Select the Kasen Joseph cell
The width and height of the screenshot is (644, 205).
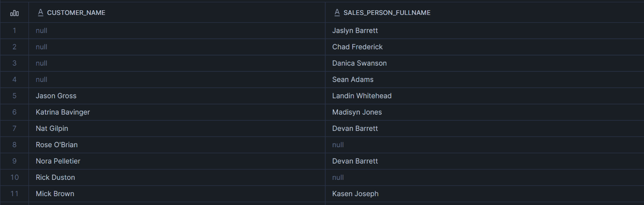[x=355, y=194]
